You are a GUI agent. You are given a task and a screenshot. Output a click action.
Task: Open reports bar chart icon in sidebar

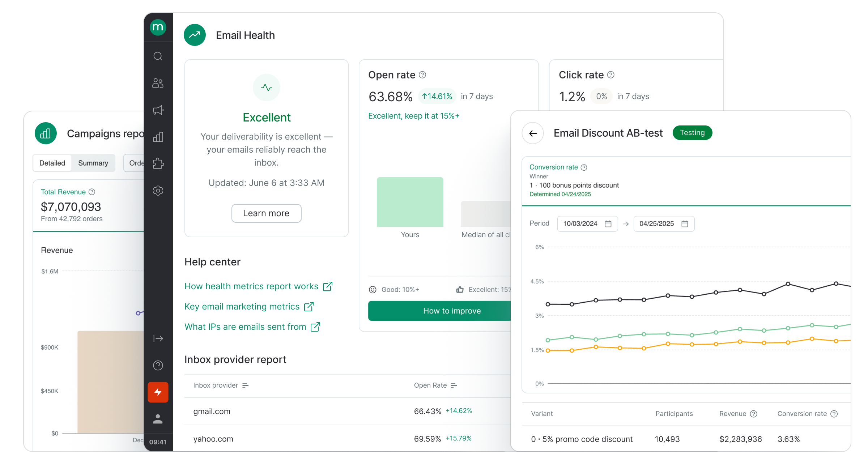tap(158, 137)
